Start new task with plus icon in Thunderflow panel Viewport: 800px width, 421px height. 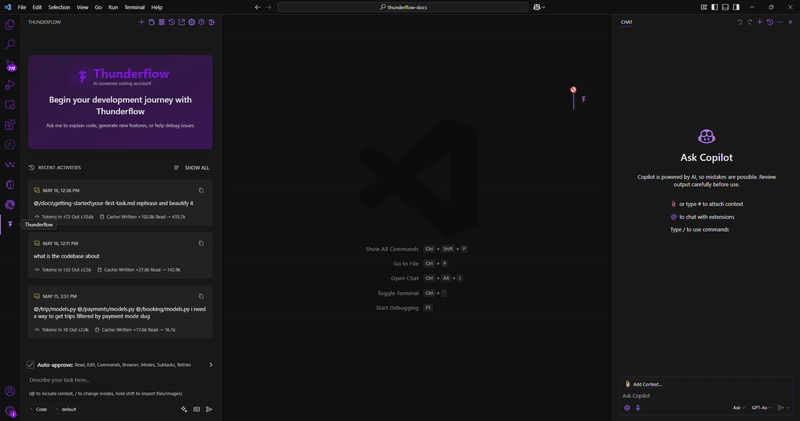[141, 22]
